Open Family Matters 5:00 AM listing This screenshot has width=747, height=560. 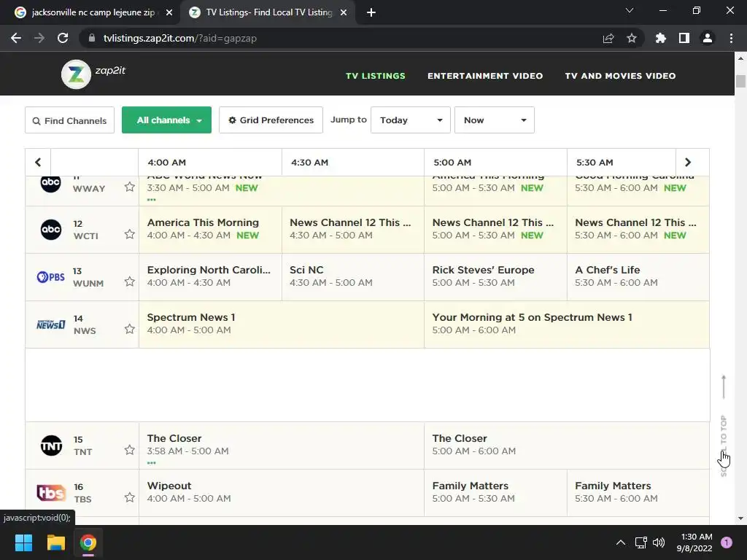[495, 492]
